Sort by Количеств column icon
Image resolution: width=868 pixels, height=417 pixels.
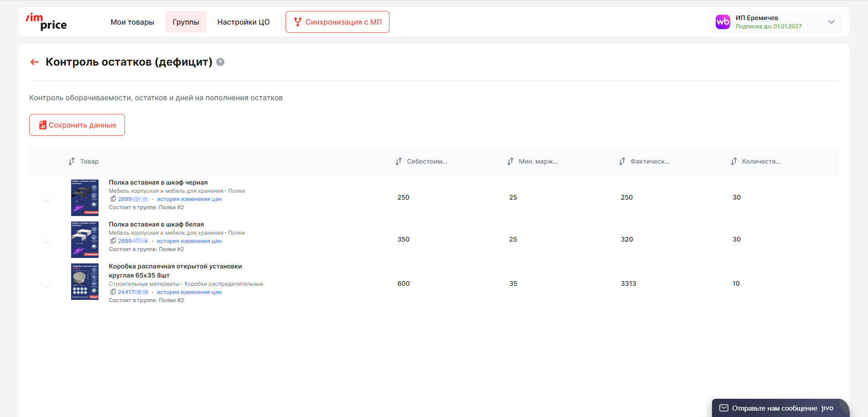(734, 161)
